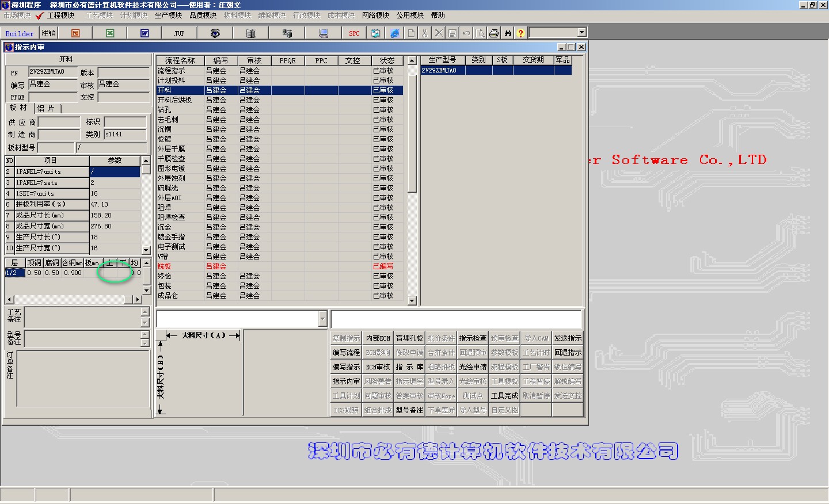Click the 编写指示 button
Screen dimensions: 829x504
click(346, 367)
